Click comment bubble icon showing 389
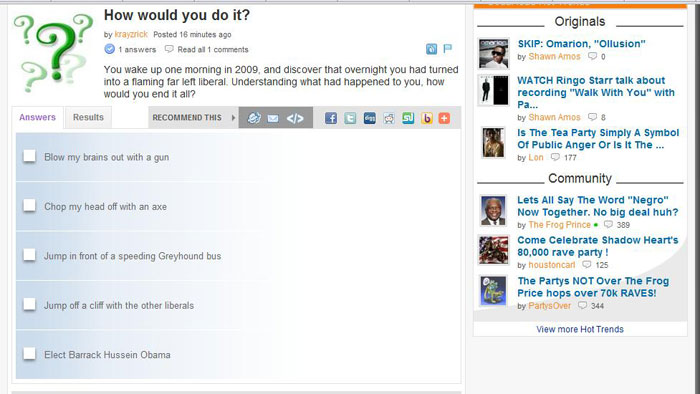 pos(608,224)
